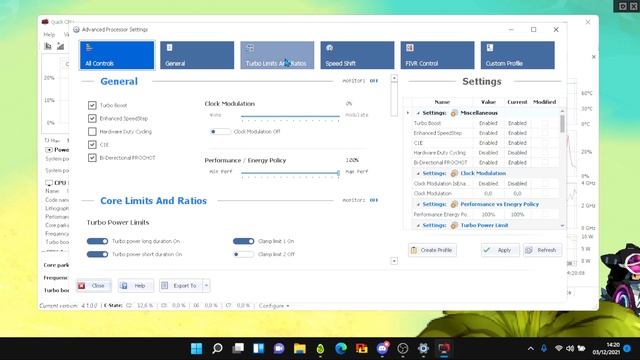Open Help menu in Quick CPU window
The image size is (640, 360).
click(49, 35)
